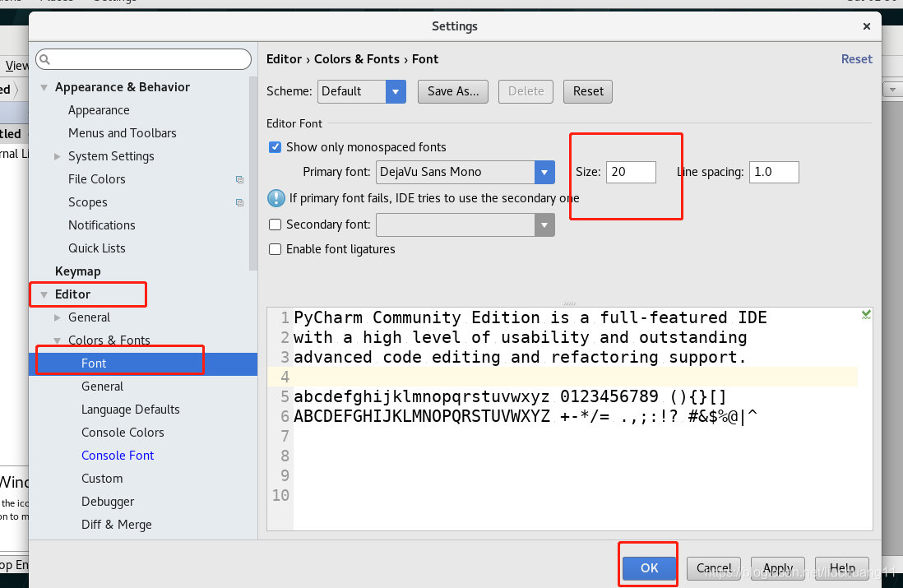Screen dimensions: 903x588
Task: Select Custom under Colors & Fonts
Action: pos(102,479)
